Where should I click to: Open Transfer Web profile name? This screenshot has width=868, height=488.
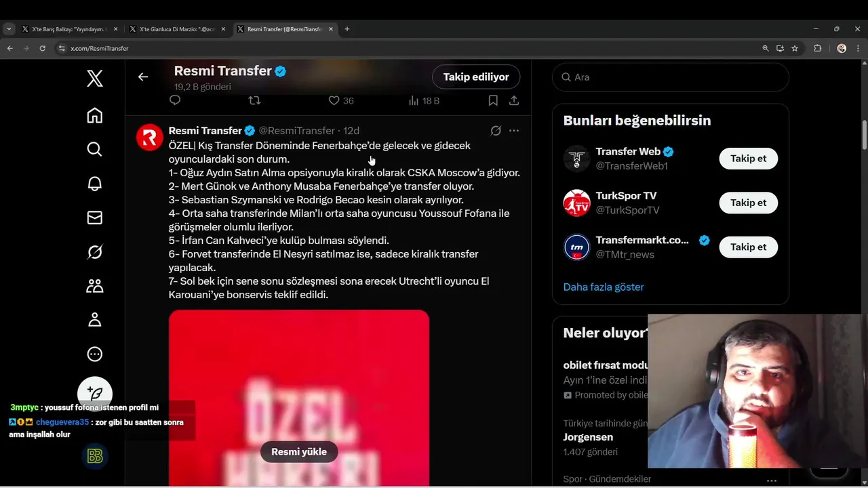[x=628, y=151]
